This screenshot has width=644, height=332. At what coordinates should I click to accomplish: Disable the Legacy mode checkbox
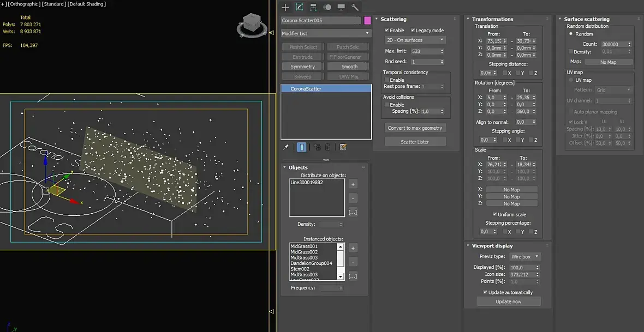point(413,31)
